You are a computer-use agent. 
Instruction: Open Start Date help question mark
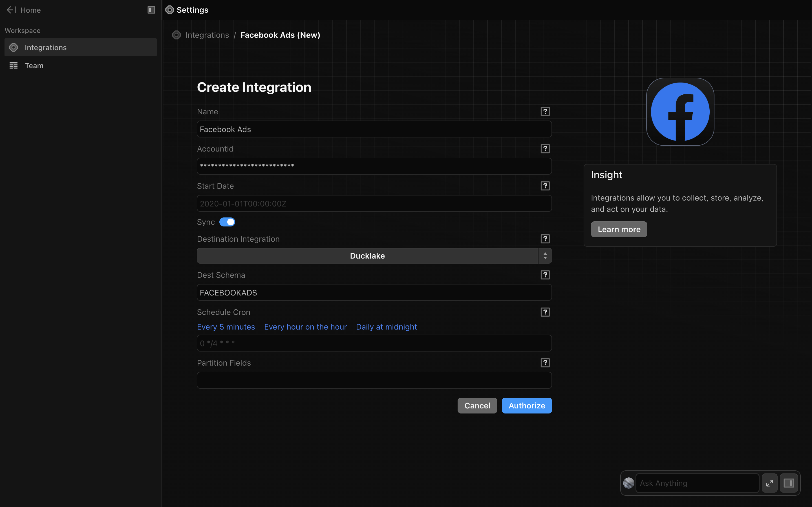pos(545,186)
